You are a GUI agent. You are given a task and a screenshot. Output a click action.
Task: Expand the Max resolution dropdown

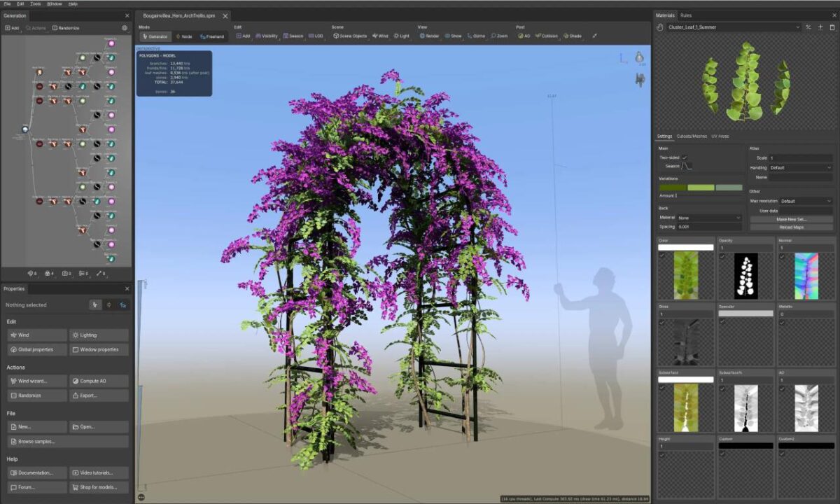[805, 201]
